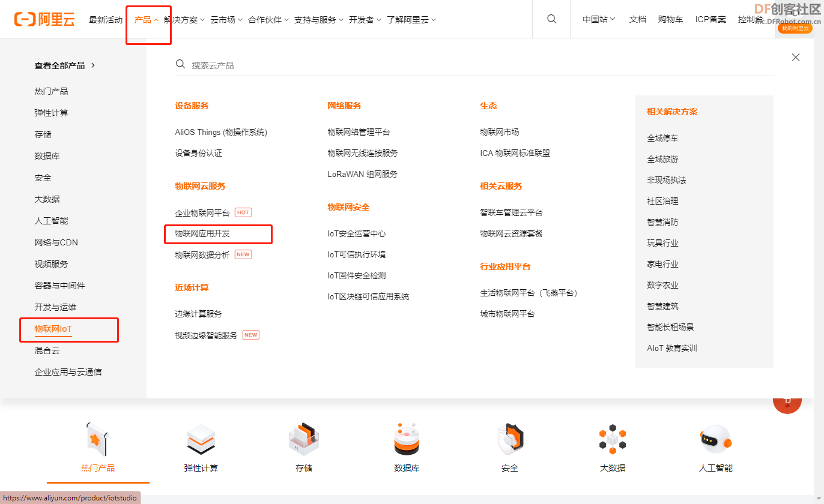Select the 弹性计算 server icon
Image resolution: width=824 pixels, height=504 pixels.
[201, 439]
